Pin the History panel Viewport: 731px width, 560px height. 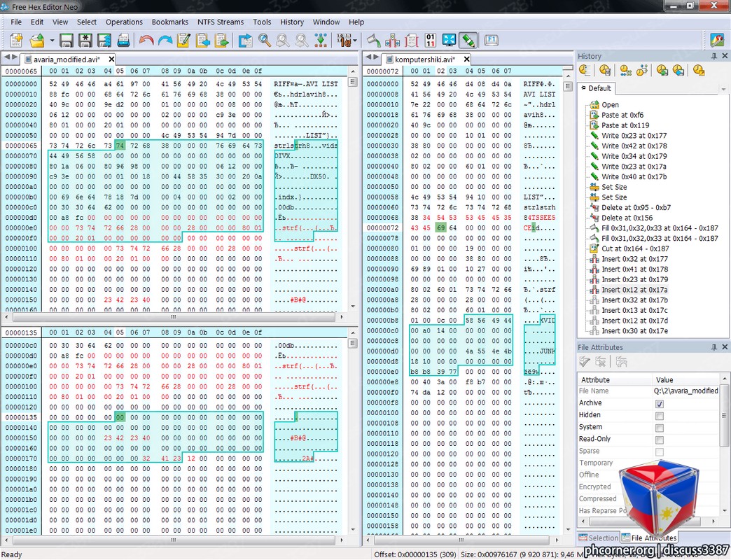tap(713, 56)
